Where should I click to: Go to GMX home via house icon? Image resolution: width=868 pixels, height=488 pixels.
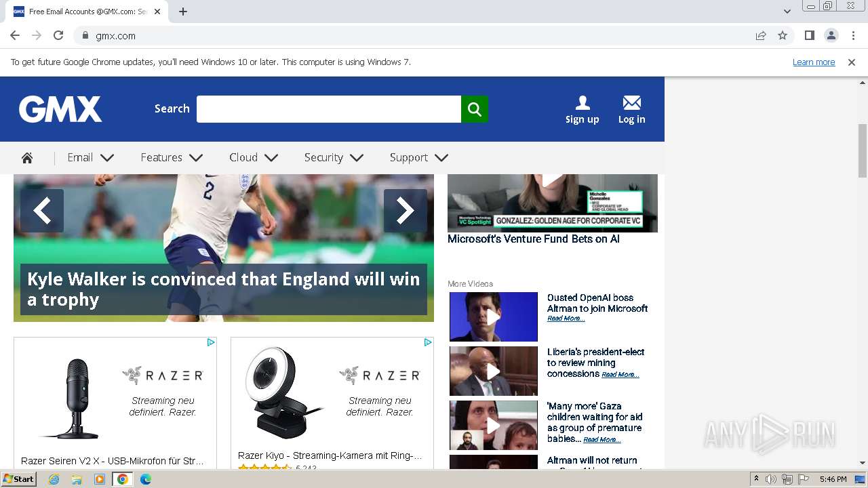pyautogui.click(x=27, y=158)
